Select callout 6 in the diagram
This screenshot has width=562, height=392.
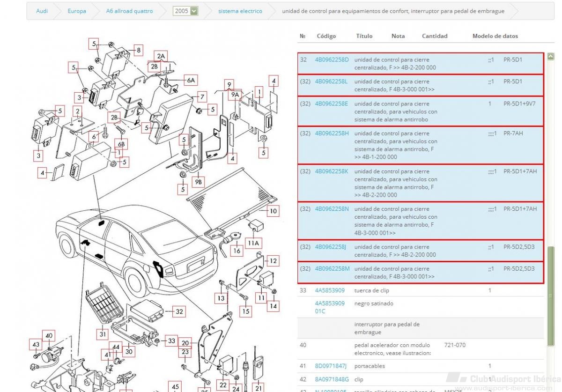click(94, 136)
